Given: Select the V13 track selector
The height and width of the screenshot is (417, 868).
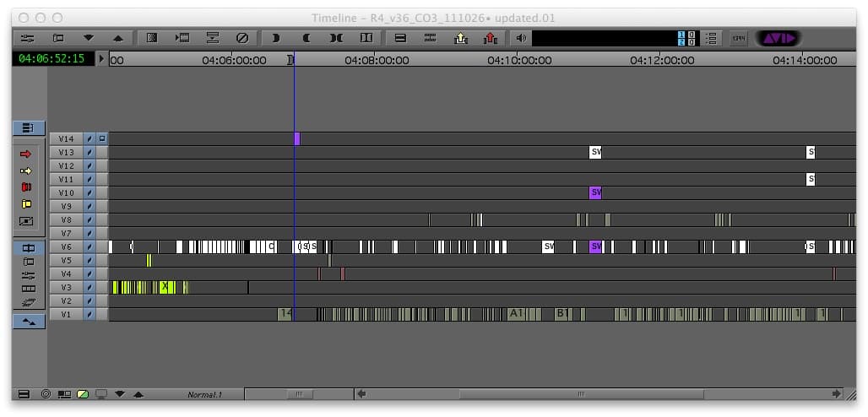Looking at the screenshot, I should tap(66, 152).
